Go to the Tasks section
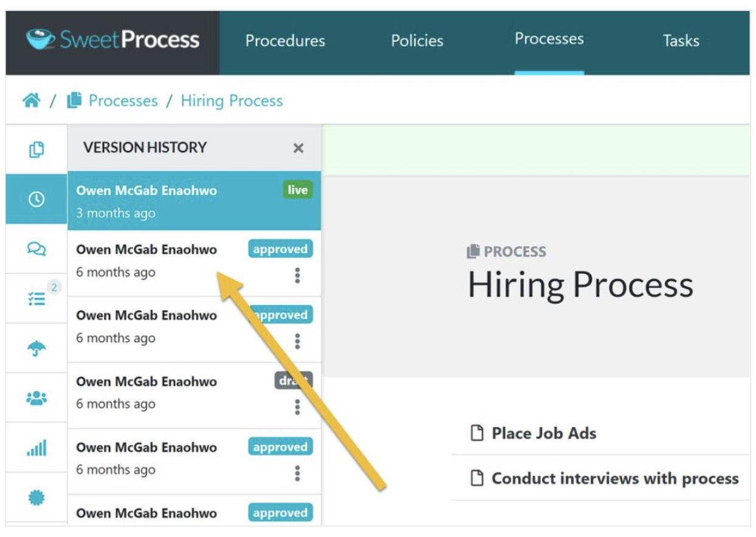 [x=681, y=41]
